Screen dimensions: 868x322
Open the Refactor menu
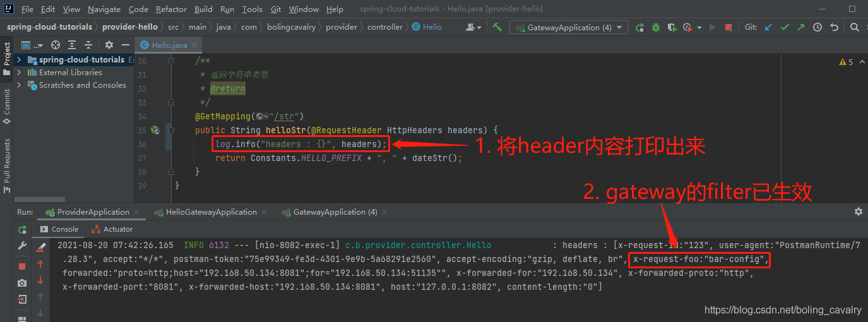pos(171,9)
